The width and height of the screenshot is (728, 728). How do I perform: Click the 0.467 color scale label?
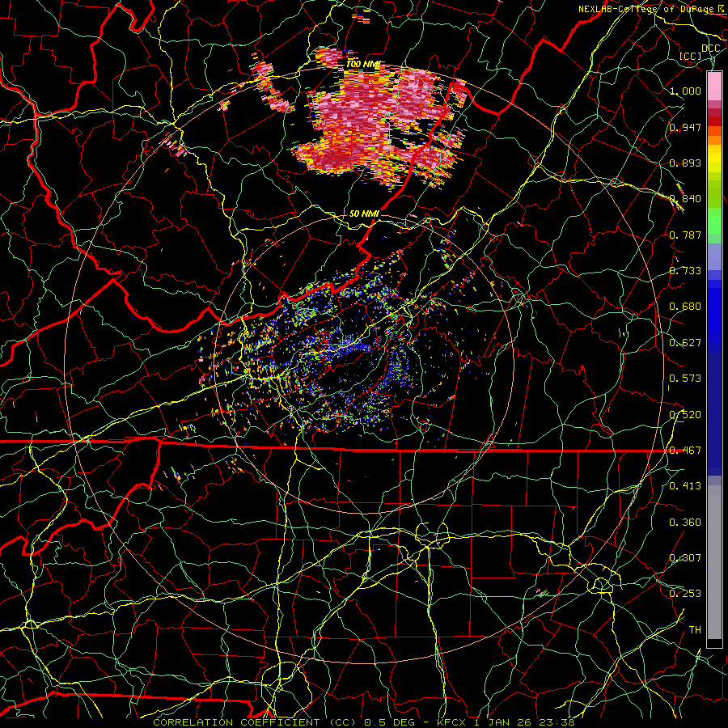(685, 451)
